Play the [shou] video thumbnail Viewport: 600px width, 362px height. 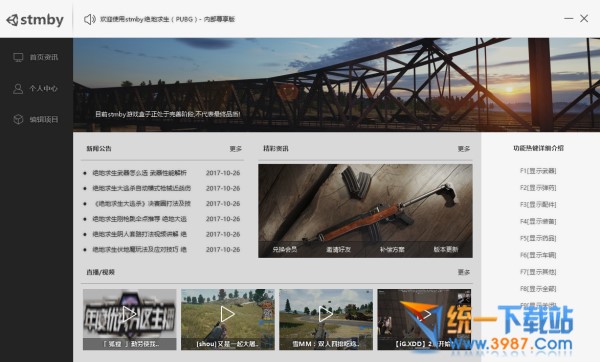click(228, 319)
